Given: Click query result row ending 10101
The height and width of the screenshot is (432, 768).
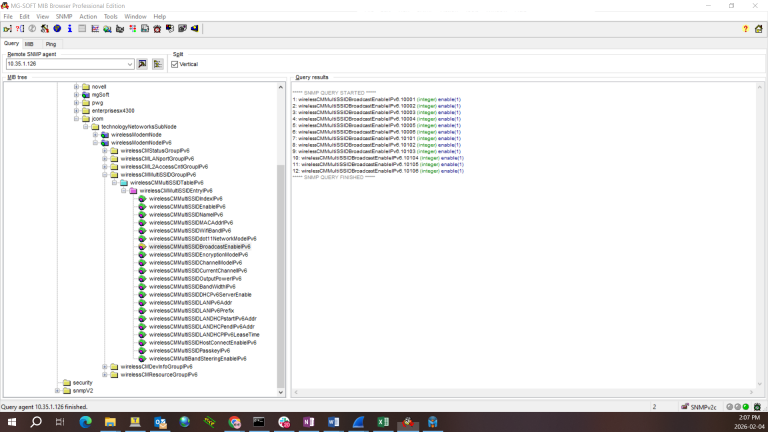Looking at the screenshot, I should (x=377, y=139).
